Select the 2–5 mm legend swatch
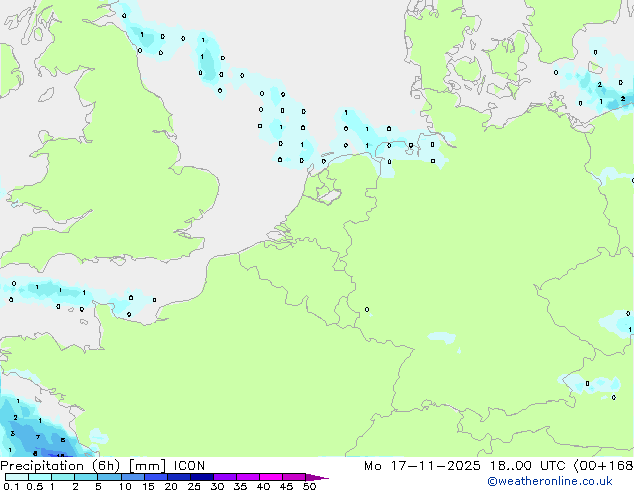The height and width of the screenshot is (490, 634). point(86,477)
